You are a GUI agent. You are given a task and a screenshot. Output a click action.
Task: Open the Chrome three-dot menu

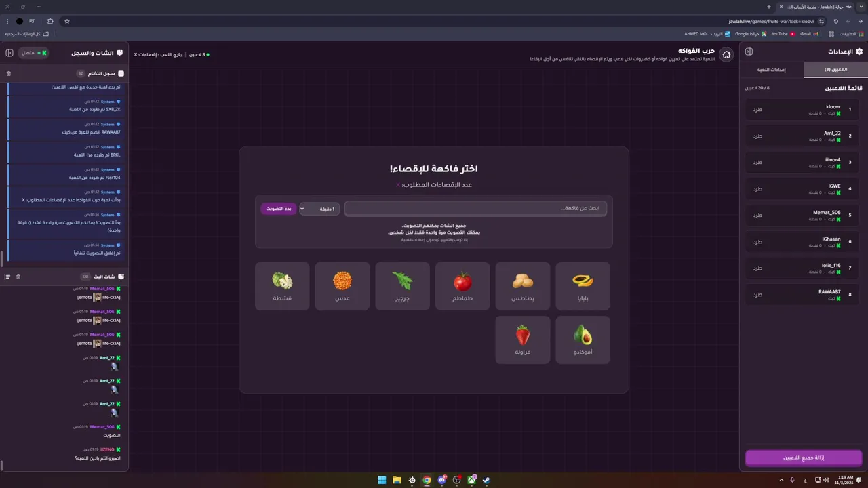pos(7,21)
